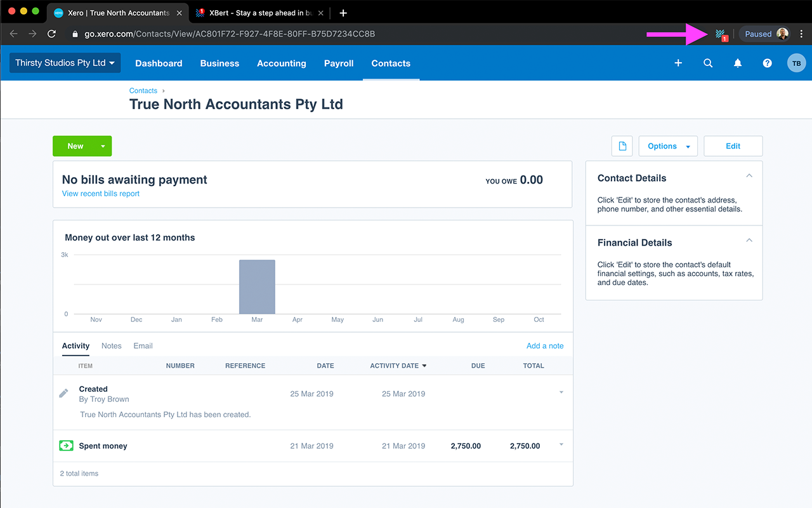Click the '2 total items' footer text

click(79, 474)
